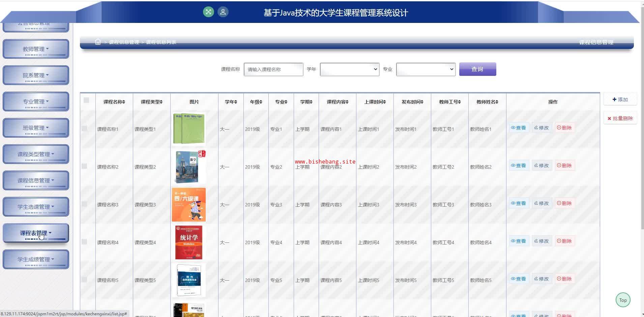Open the user profile icon in header
The image size is (644, 317).
click(223, 12)
